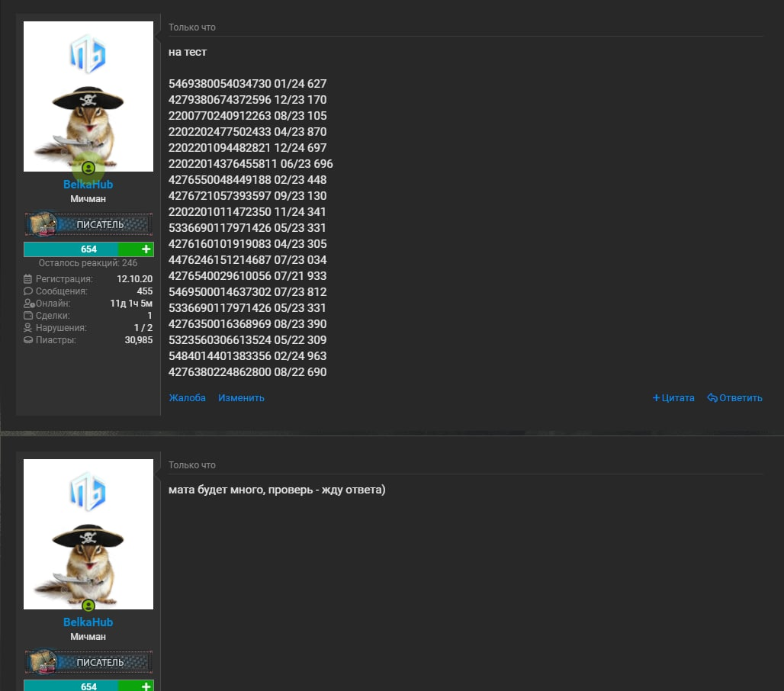Click the 654 reputation bar in first profile
Image resolution: width=784 pixels, height=691 pixels.
pyautogui.click(x=88, y=249)
